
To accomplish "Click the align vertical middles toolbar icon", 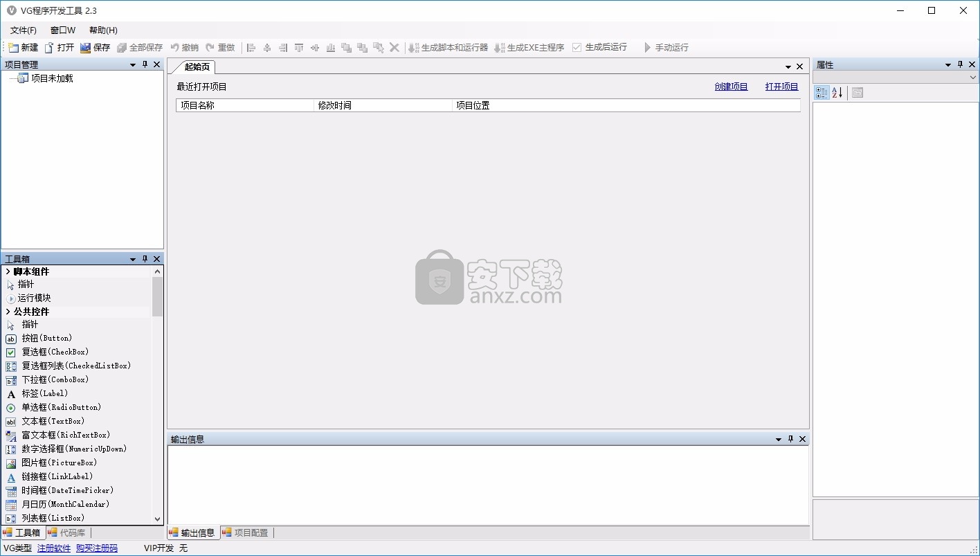I will pos(315,48).
